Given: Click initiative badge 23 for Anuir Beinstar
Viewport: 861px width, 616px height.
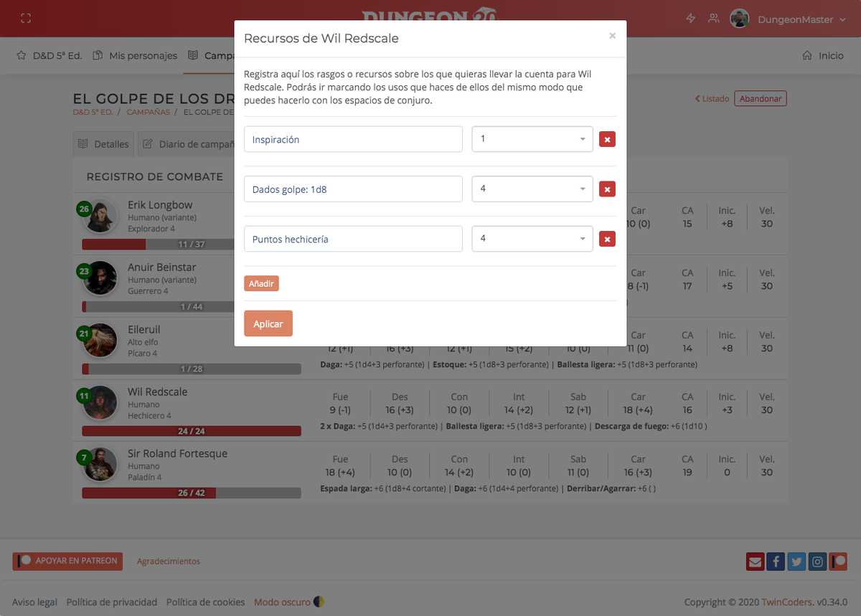Looking at the screenshot, I should tap(84, 271).
